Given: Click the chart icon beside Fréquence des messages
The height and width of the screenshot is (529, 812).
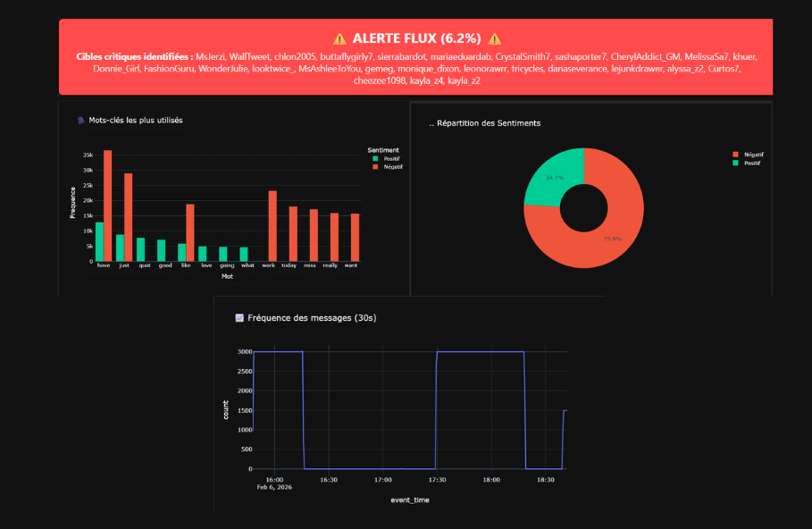Looking at the screenshot, I should click(239, 318).
